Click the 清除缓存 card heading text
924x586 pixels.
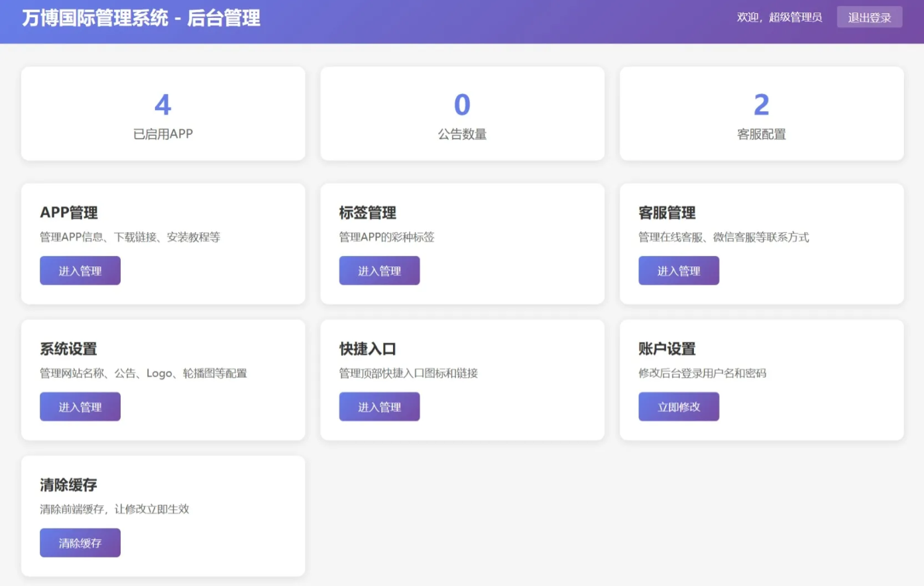(x=68, y=485)
